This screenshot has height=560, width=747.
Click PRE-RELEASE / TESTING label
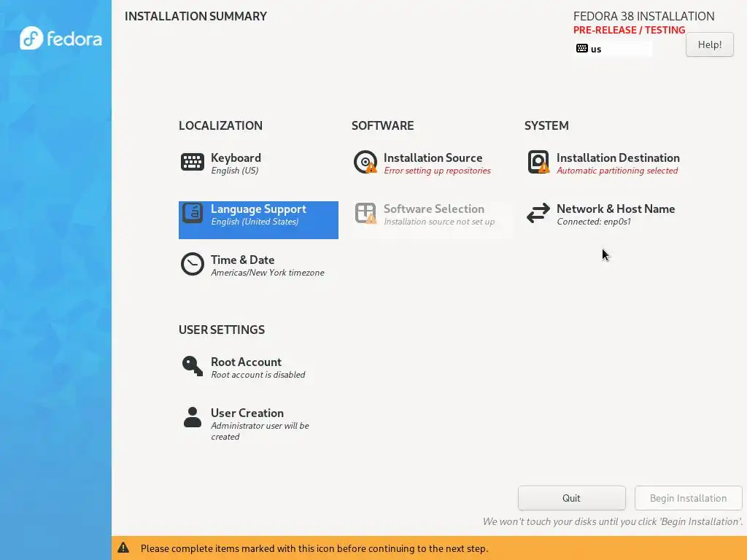[x=629, y=30]
